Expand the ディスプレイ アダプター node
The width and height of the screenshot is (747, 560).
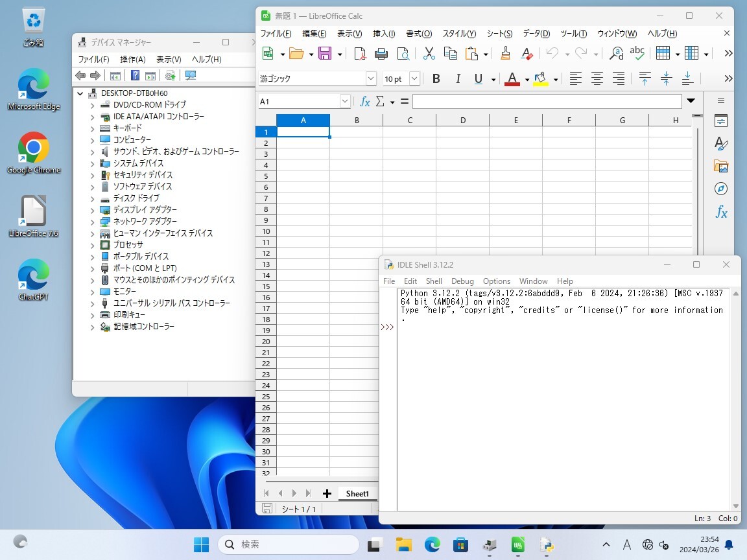(x=93, y=210)
